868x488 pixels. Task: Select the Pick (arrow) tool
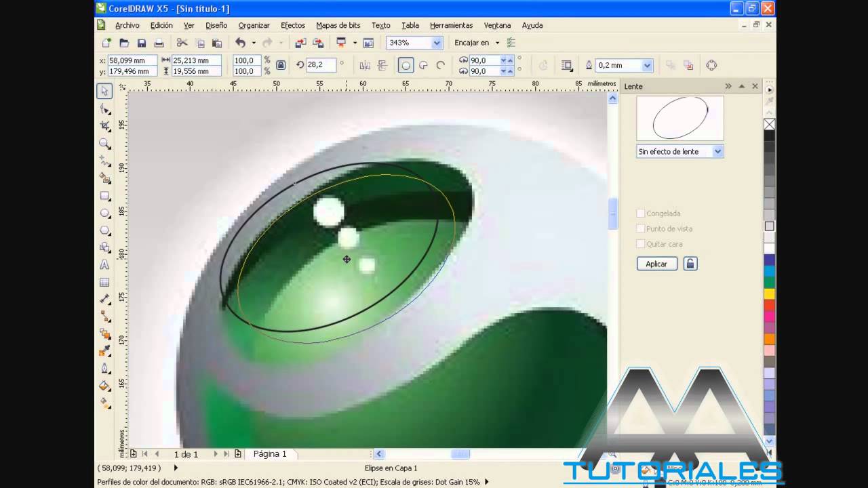(104, 91)
